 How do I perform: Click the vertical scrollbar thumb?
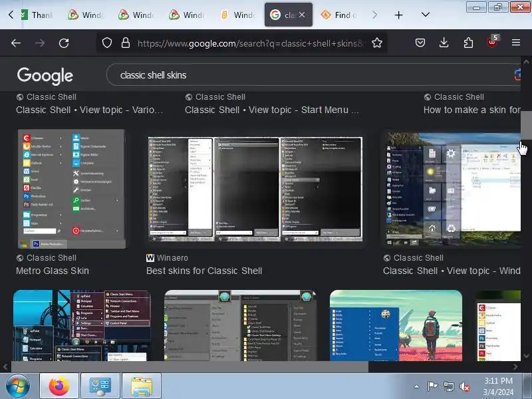coord(526,125)
